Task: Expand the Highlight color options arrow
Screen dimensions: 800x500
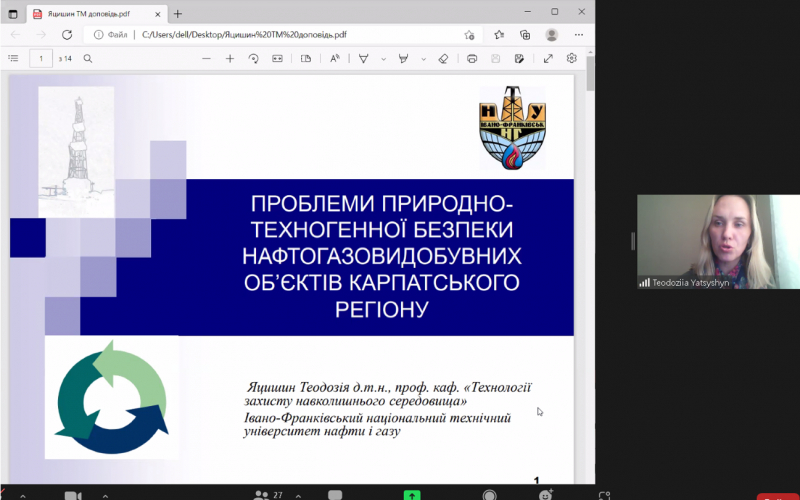Action: (423, 59)
